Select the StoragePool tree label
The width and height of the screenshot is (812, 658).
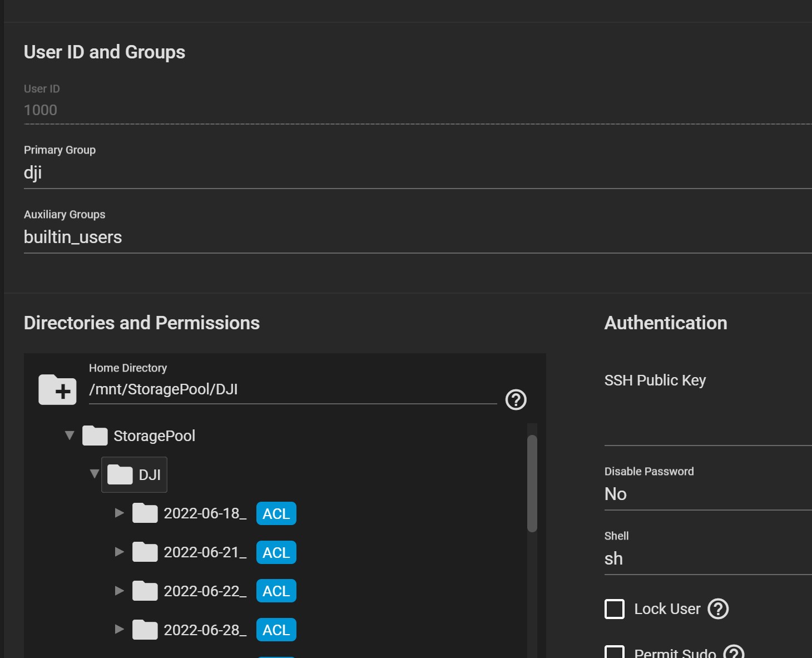tap(154, 436)
